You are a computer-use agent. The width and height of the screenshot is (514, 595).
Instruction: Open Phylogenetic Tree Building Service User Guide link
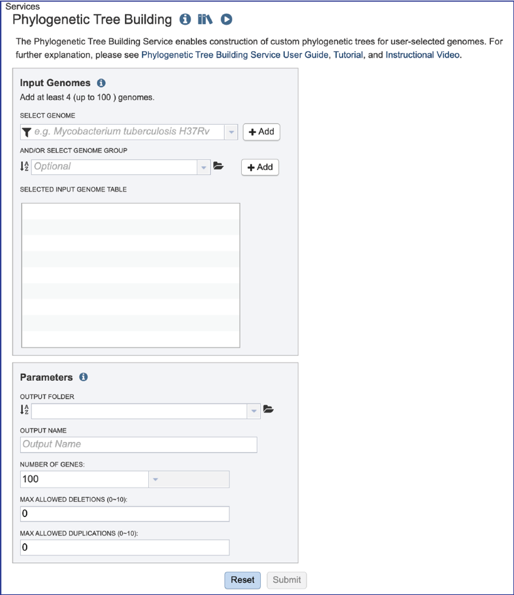tap(235, 55)
